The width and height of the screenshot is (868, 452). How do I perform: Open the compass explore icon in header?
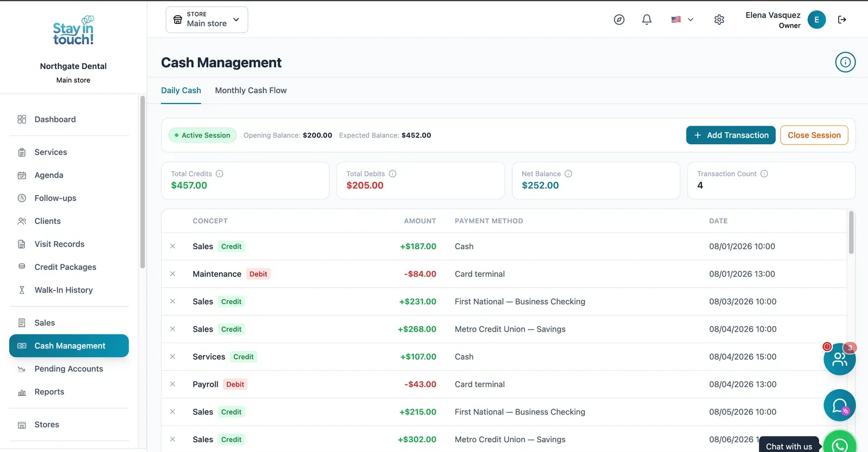coord(619,20)
